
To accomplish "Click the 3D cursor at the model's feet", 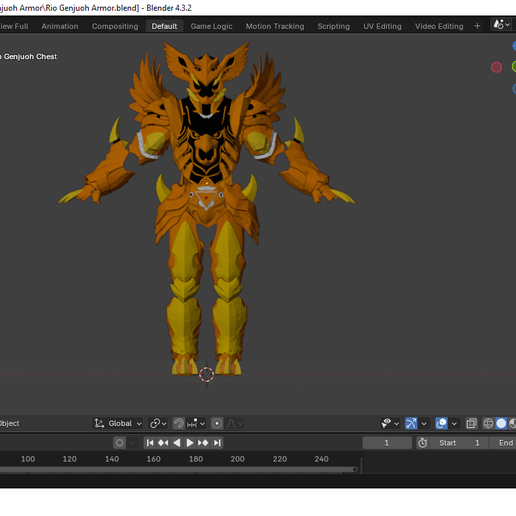I will [206, 374].
